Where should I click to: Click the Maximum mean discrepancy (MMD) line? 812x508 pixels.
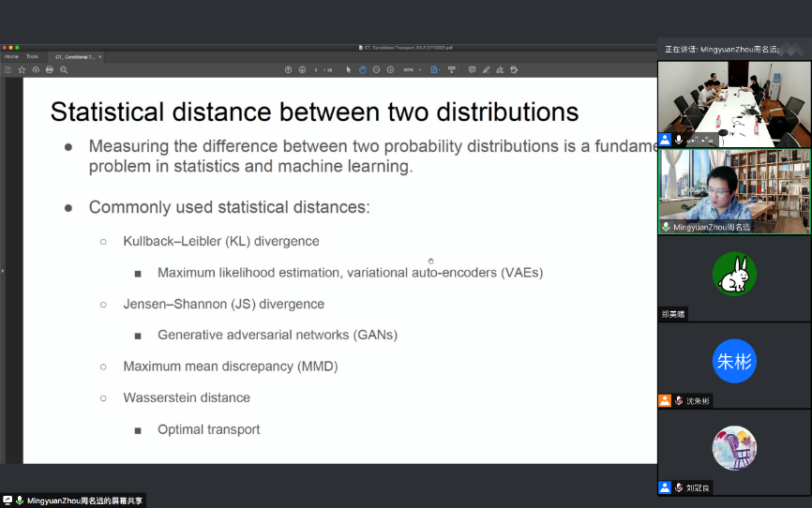231,366
